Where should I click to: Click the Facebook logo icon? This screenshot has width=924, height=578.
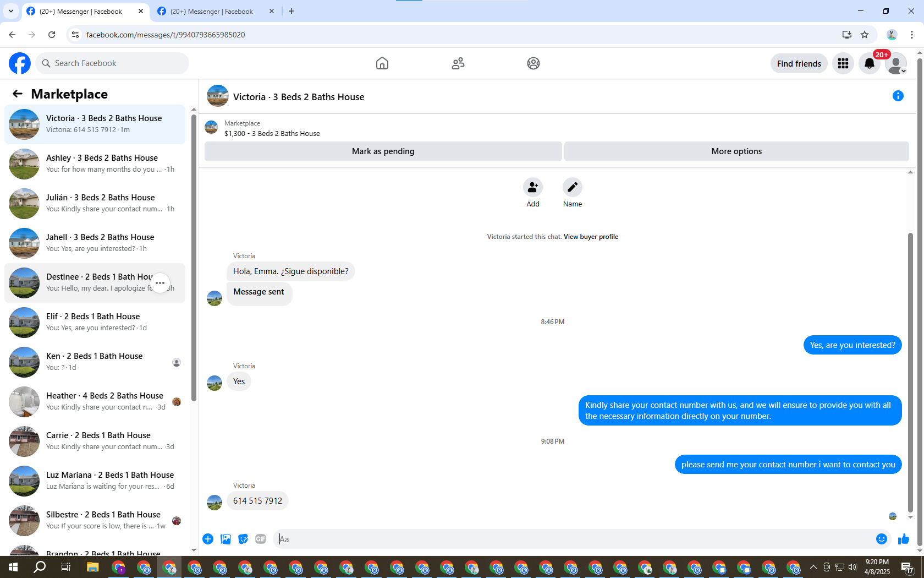20,63
